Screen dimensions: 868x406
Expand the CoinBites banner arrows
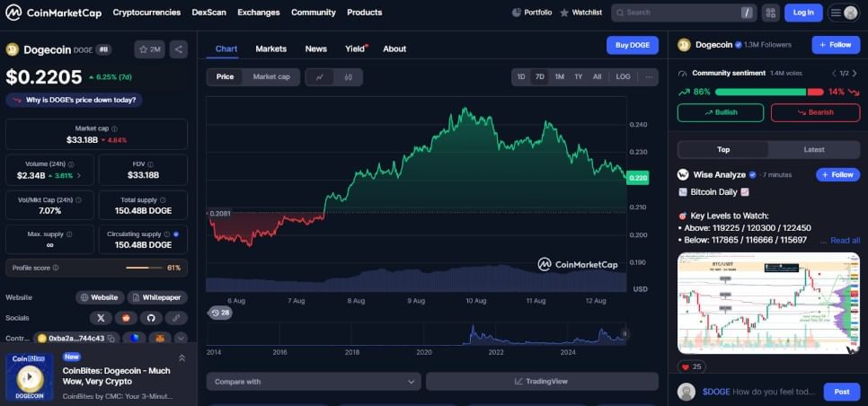click(x=182, y=358)
